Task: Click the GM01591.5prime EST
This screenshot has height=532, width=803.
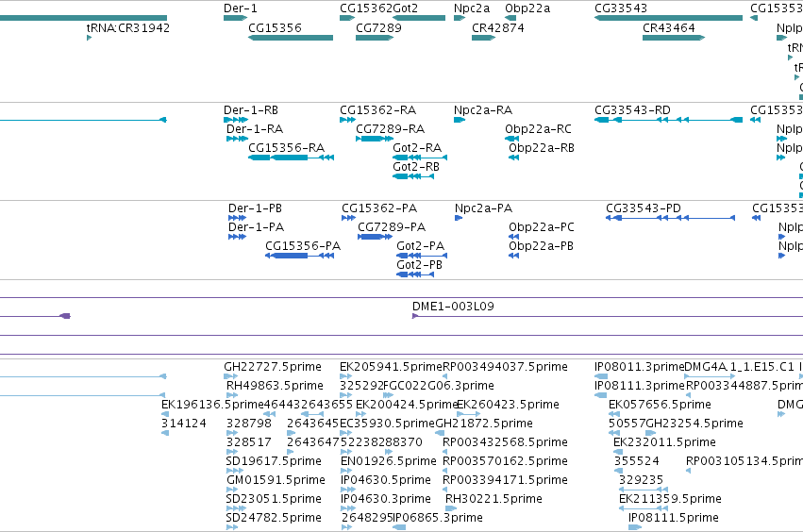Action: point(232,490)
